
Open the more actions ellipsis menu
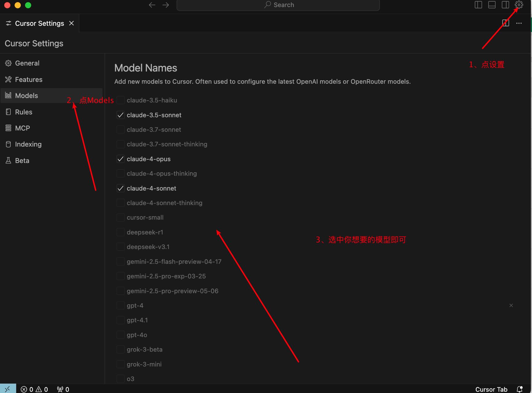click(x=519, y=23)
